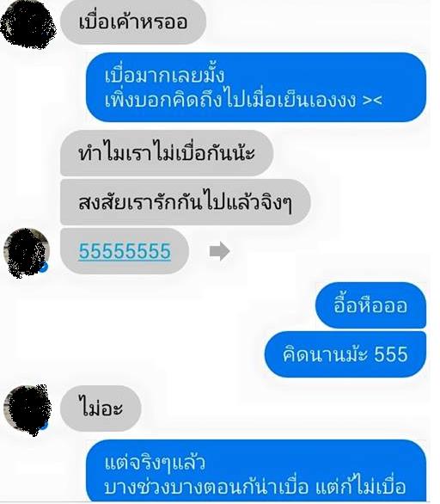Open the avatar next to the 55555555 message
The height and width of the screenshot is (504, 440).
tap(27, 253)
